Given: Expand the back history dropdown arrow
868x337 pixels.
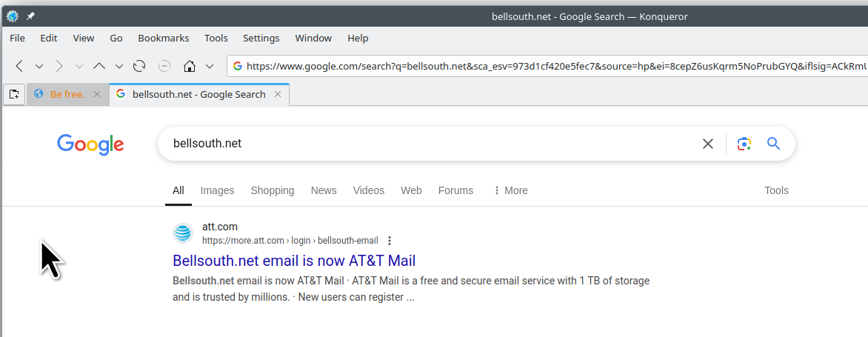Looking at the screenshot, I should (39, 67).
